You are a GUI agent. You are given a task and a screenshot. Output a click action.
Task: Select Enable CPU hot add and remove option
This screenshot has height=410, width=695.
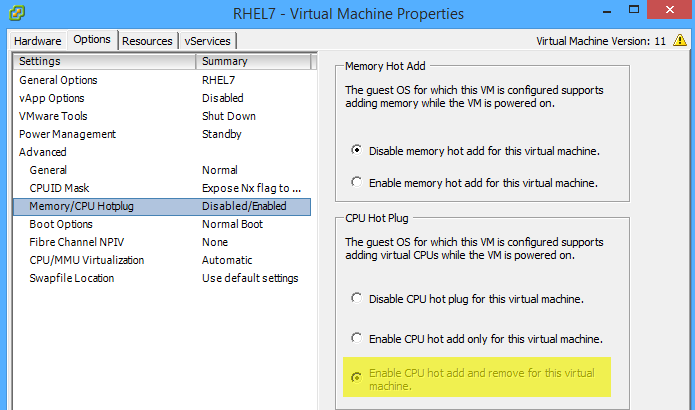click(x=357, y=378)
